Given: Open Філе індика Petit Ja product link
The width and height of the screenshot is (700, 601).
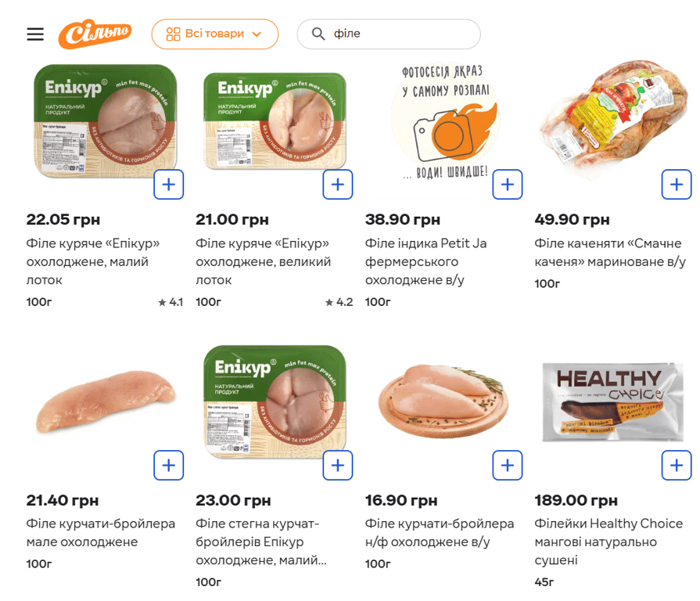Looking at the screenshot, I should (426, 261).
